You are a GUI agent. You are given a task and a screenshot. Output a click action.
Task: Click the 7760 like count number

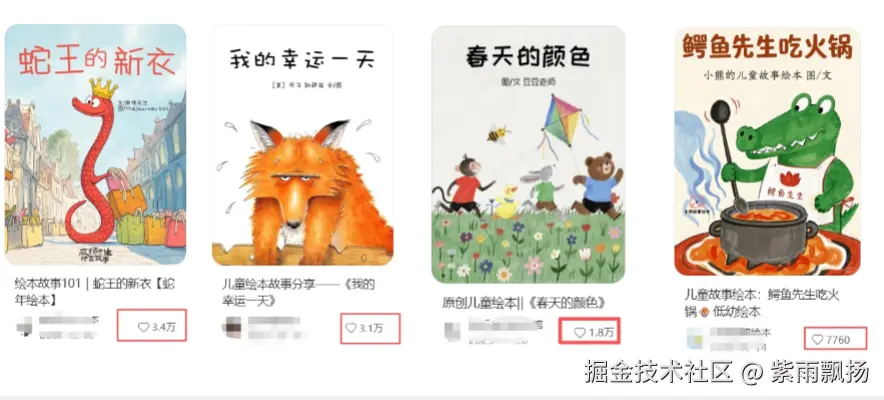838,340
